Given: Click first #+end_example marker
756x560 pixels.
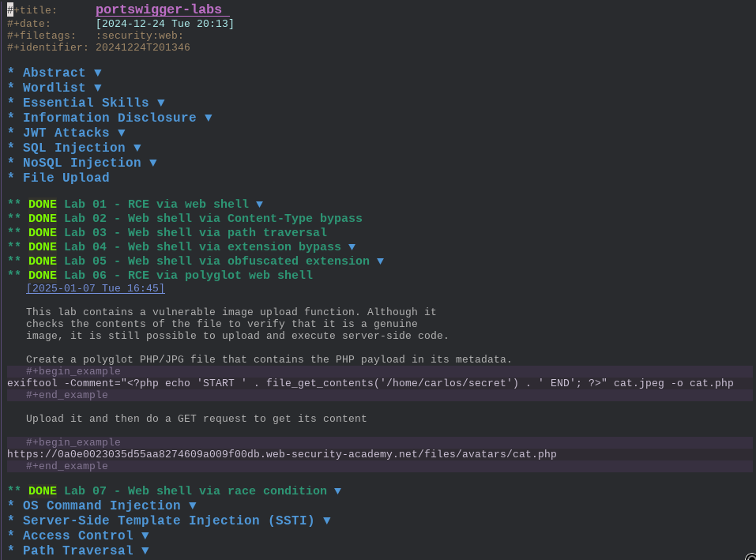Looking at the screenshot, I should click(x=67, y=395).
